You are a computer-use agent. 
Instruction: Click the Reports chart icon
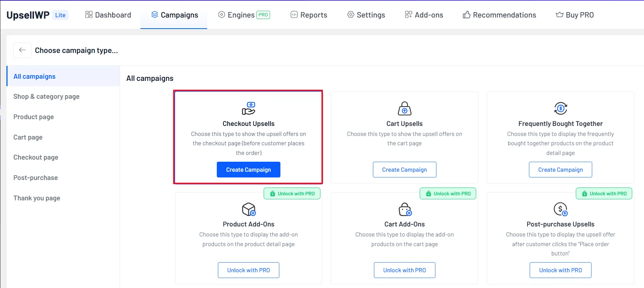(x=294, y=15)
